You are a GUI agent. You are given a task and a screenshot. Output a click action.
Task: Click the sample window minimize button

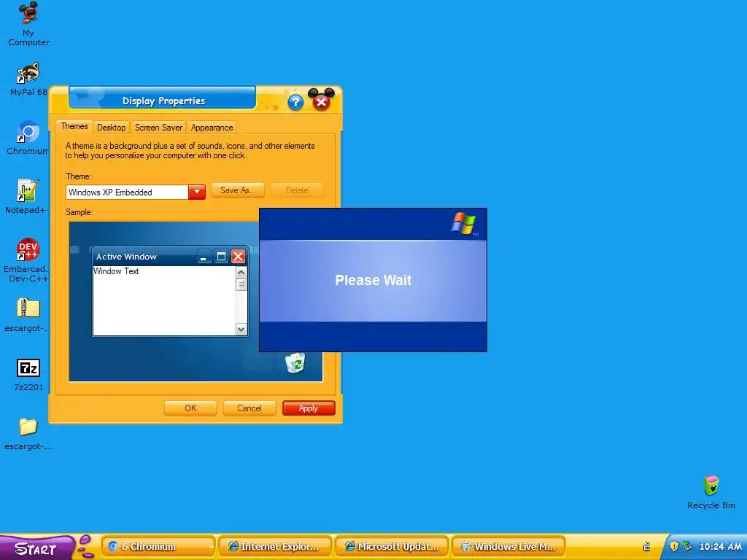coord(204,257)
